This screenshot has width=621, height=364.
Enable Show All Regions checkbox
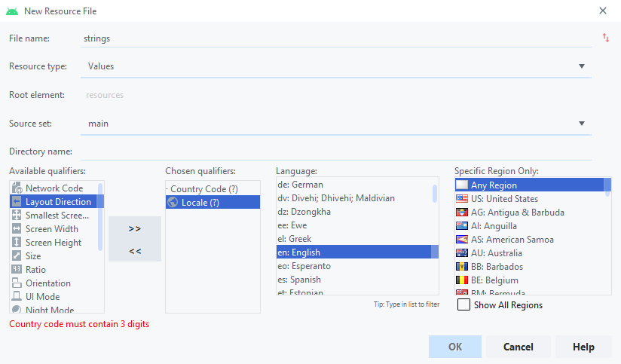[463, 304]
